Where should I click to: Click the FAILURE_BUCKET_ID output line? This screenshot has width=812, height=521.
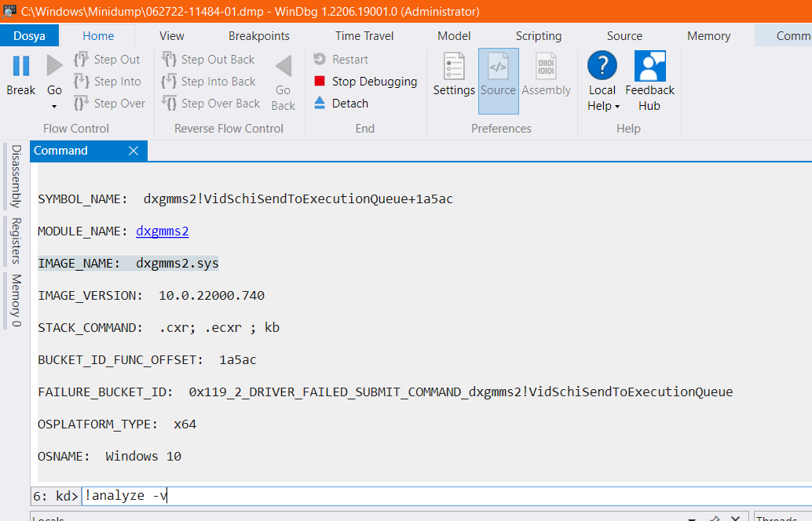386,392
